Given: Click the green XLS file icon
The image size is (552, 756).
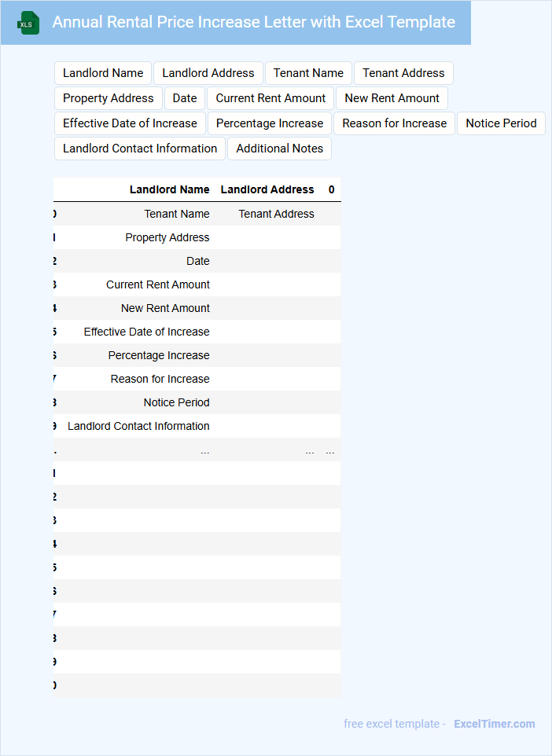Looking at the screenshot, I should tap(28, 23).
